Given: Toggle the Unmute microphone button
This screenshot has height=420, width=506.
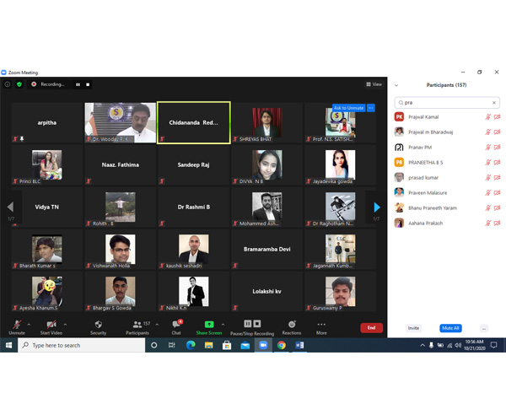Looking at the screenshot, I should point(17,324).
